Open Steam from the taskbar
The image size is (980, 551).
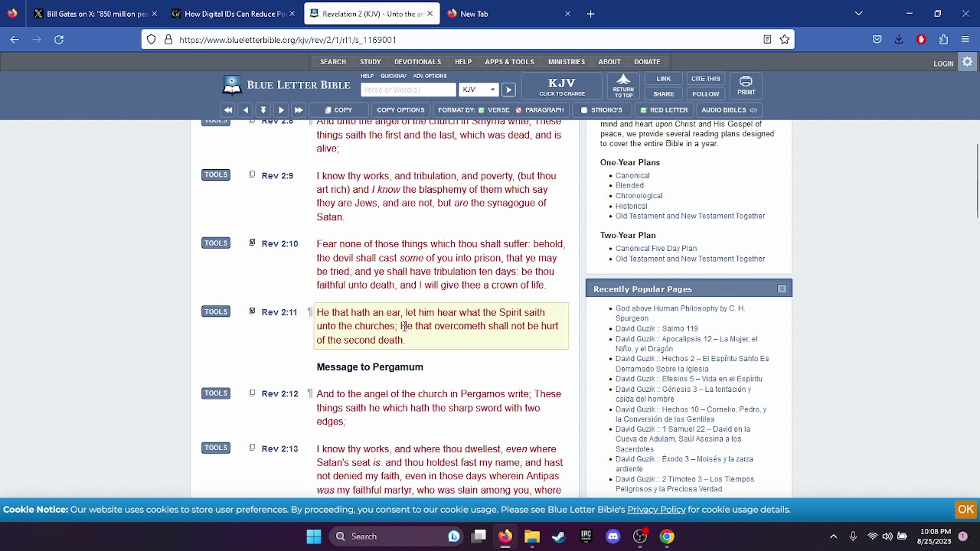coord(559,536)
